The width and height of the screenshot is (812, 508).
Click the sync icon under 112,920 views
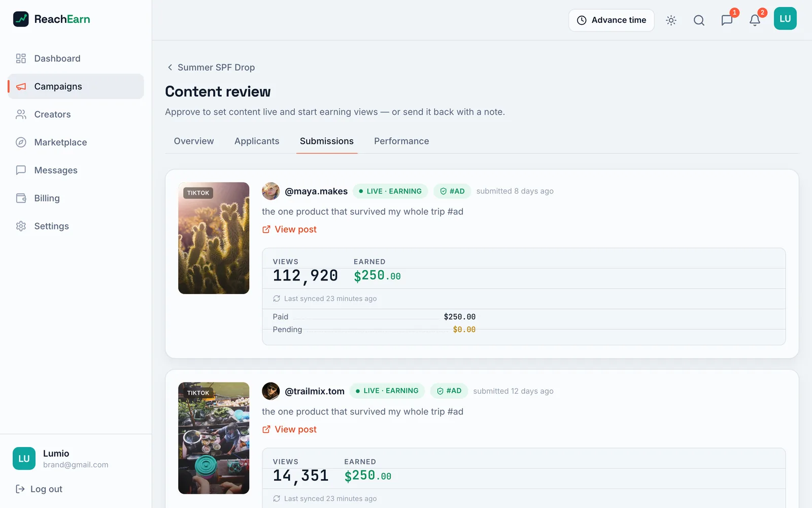coord(277,299)
